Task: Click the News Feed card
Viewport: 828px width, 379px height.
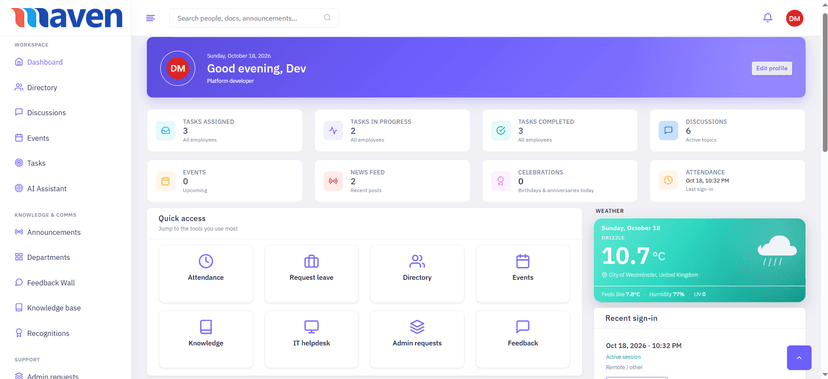Action: [x=392, y=181]
